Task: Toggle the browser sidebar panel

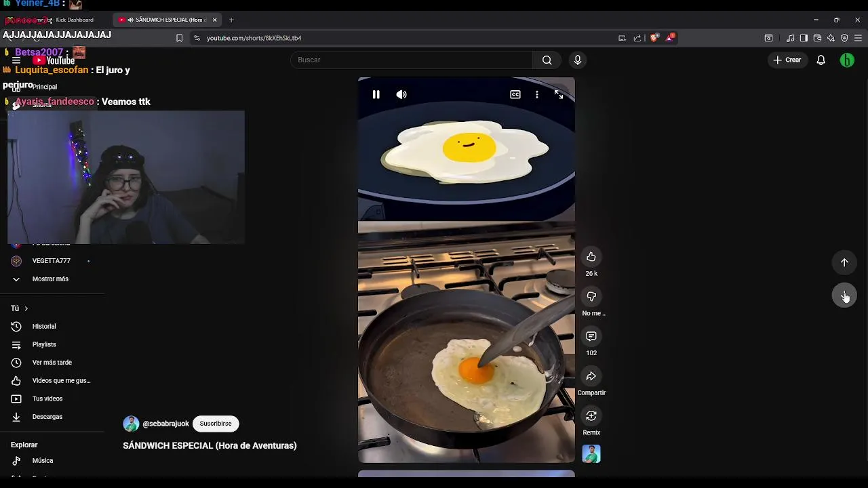Action: click(x=804, y=38)
